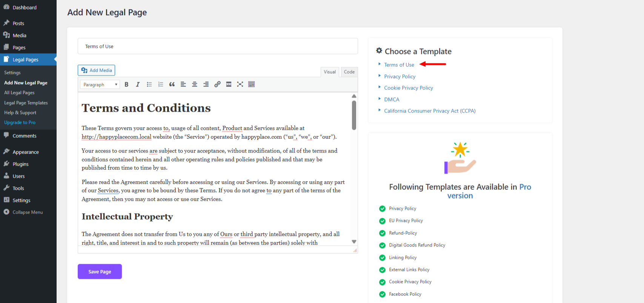Enter distraction-free fullscreen mode
This screenshot has height=303, width=644.
pos(240,85)
